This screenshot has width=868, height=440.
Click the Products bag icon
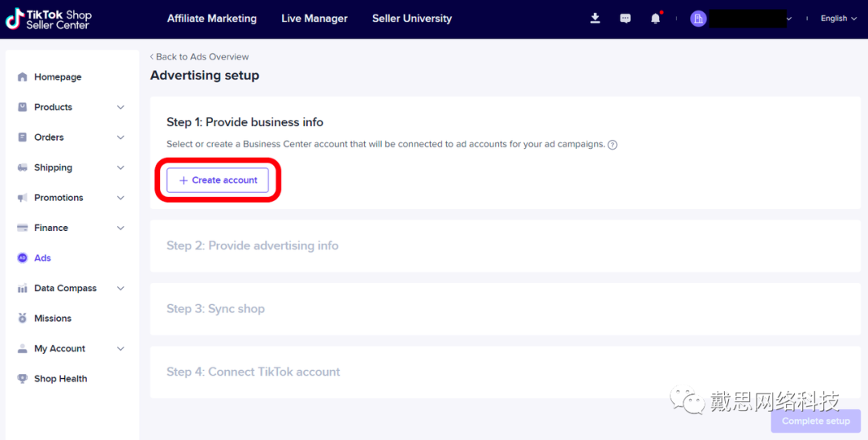click(x=23, y=107)
